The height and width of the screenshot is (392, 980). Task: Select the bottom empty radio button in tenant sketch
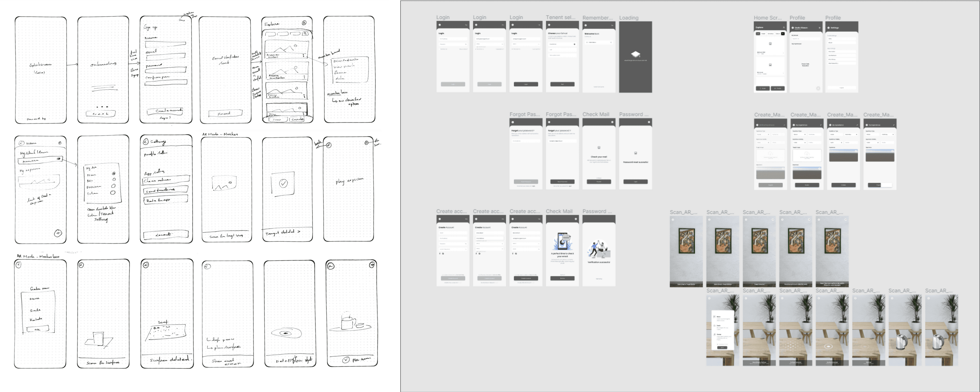(113, 193)
